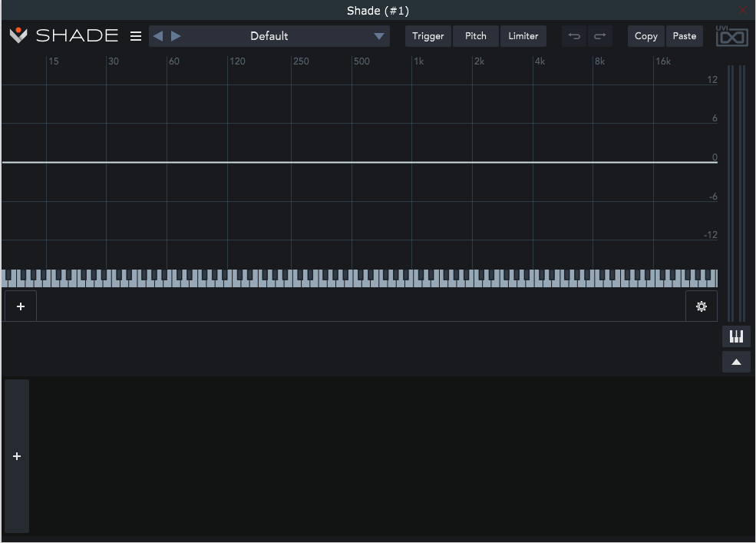Click the 1k frequency label

(x=419, y=61)
